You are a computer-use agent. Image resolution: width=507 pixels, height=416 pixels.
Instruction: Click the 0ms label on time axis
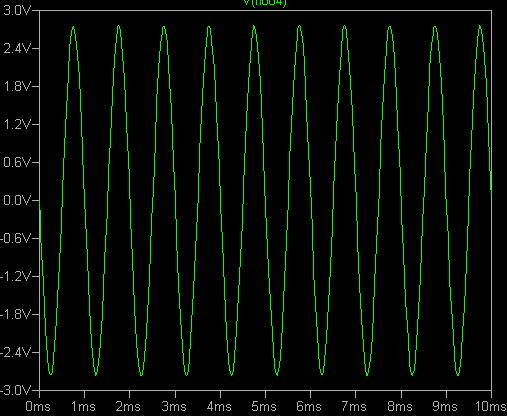38,406
